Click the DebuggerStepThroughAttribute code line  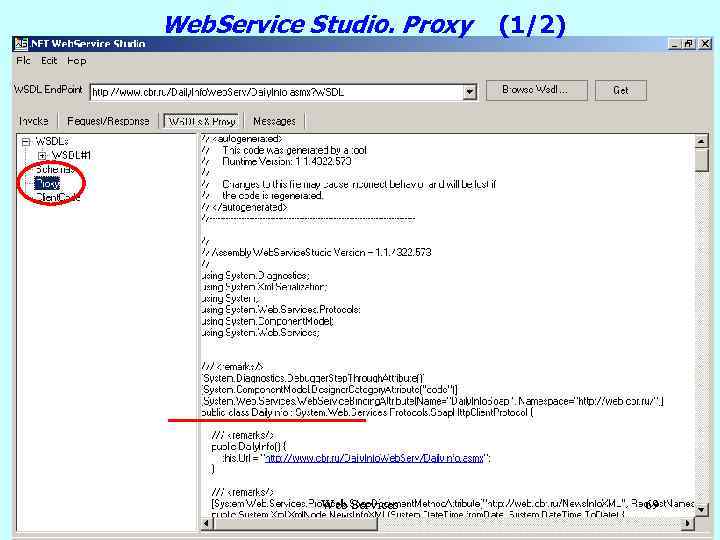pos(312,378)
